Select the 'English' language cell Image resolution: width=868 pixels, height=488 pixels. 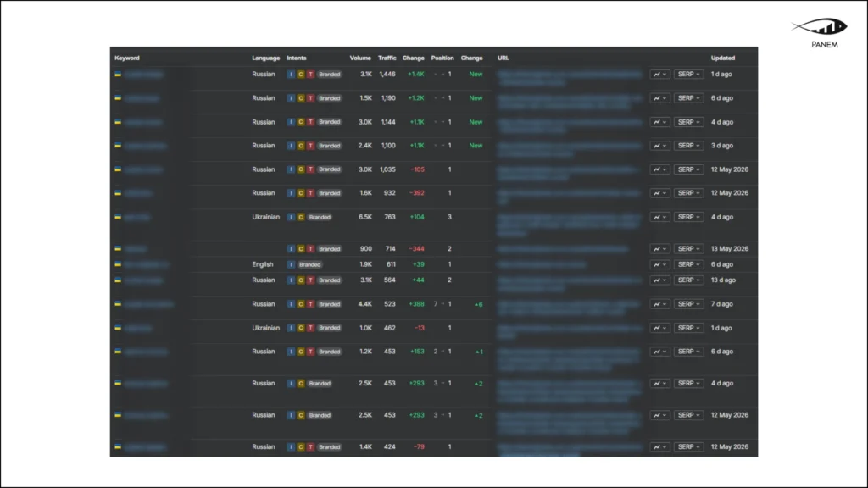tap(263, 264)
